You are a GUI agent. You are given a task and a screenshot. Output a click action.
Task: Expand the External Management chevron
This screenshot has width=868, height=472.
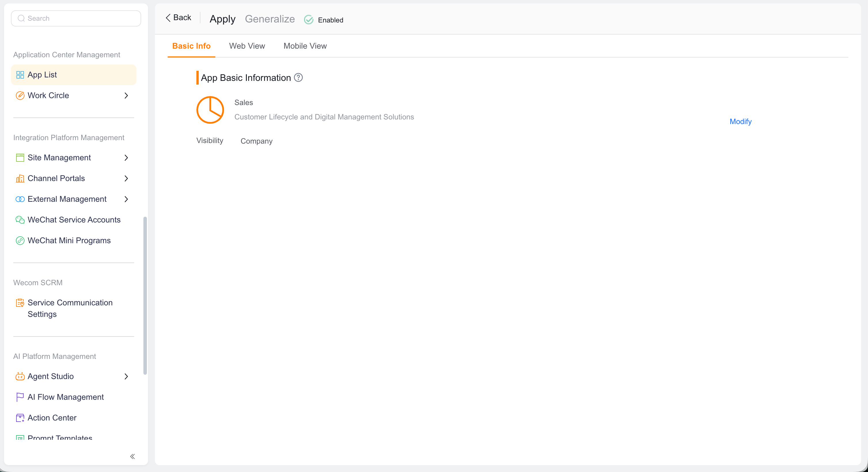(126, 199)
